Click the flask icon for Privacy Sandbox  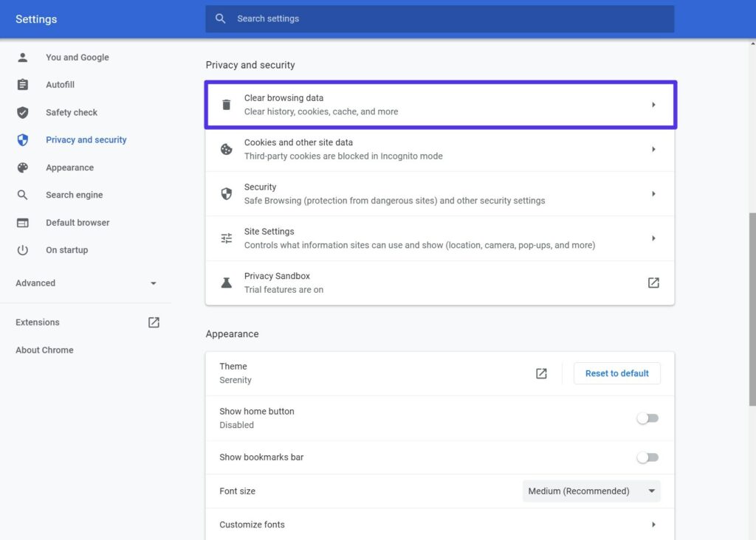pyautogui.click(x=227, y=283)
